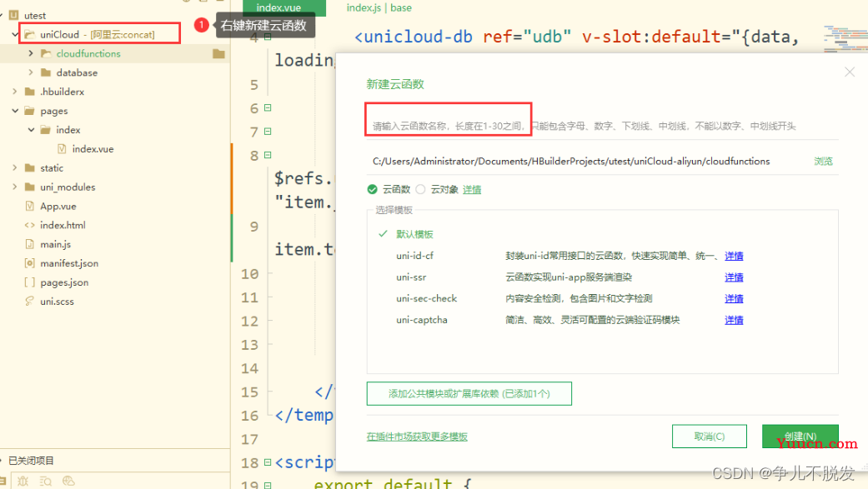Click the debug bug icon in bottom bar
Image resolution: width=868 pixels, height=489 pixels.
pos(23,481)
